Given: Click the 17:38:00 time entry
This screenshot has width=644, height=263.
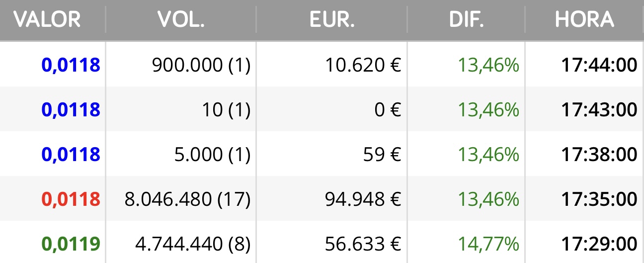Looking at the screenshot, I should tap(599, 155).
